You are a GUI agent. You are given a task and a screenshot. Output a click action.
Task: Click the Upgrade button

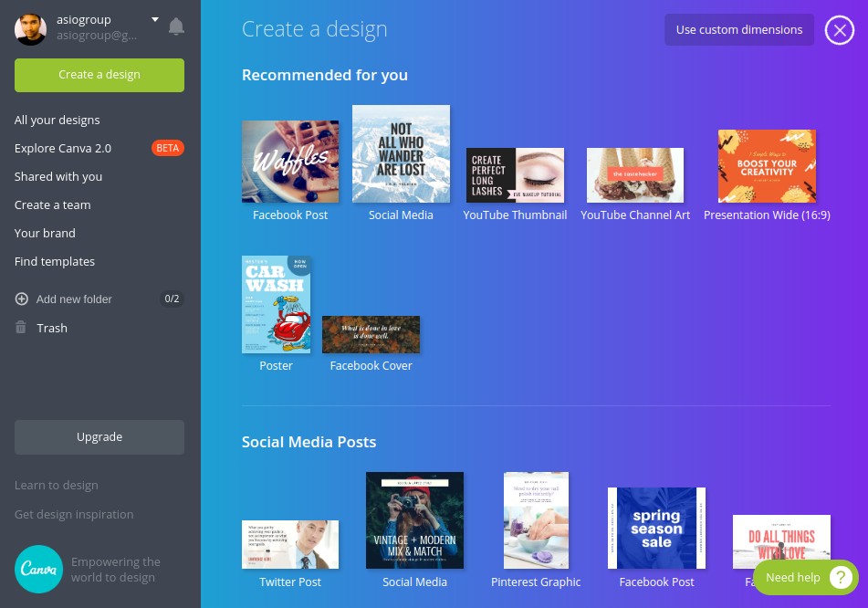pyautogui.click(x=99, y=437)
